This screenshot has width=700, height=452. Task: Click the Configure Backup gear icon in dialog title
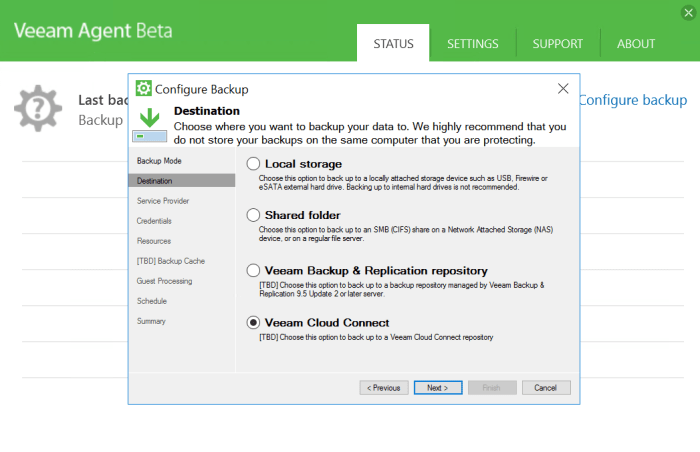pos(143,88)
